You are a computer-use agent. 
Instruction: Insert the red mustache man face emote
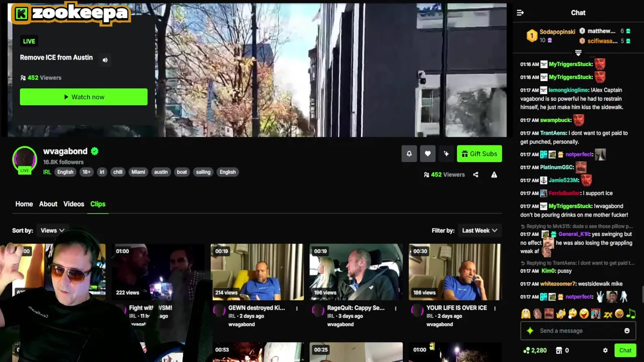click(549, 314)
